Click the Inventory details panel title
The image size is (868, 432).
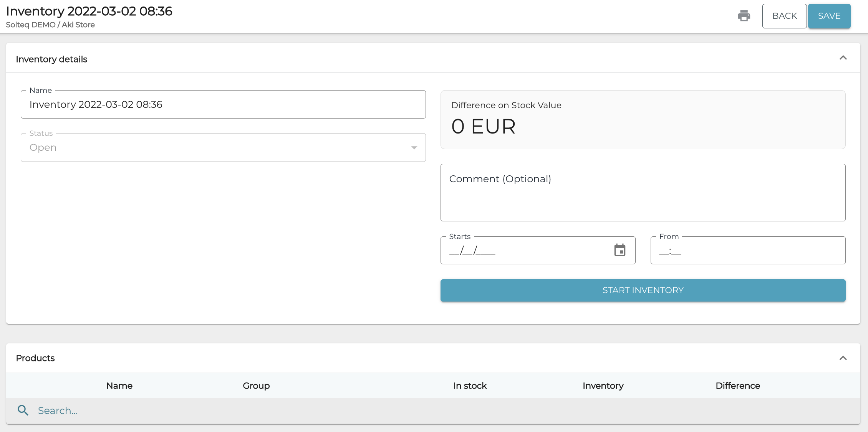tap(51, 59)
